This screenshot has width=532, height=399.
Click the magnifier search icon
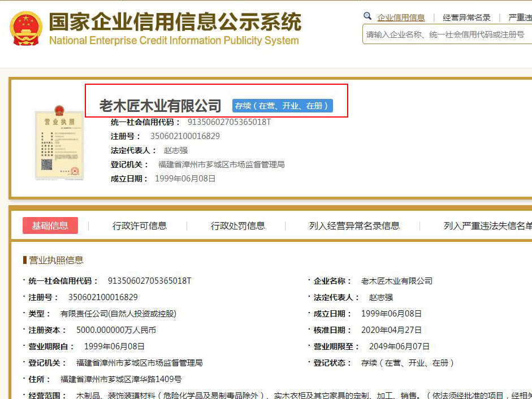(x=367, y=16)
